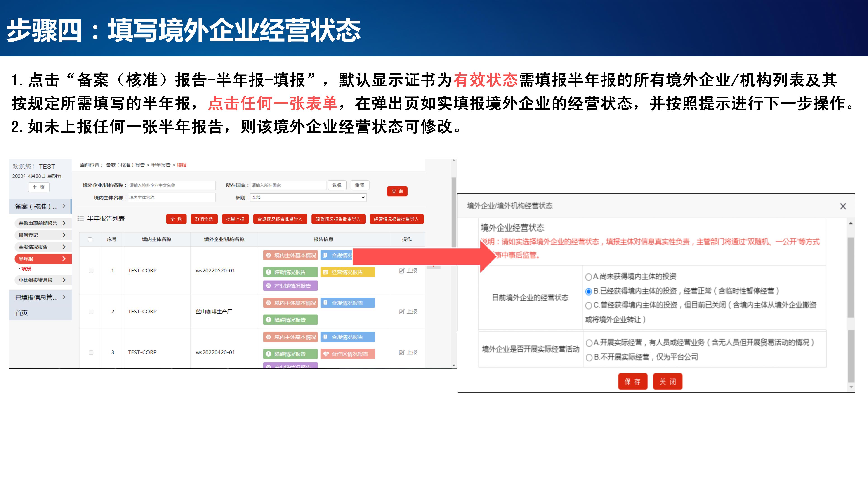Open row 1's 经营情况报告 yellow form
Image resolution: width=868 pixels, height=488 pixels.
coord(347,272)
